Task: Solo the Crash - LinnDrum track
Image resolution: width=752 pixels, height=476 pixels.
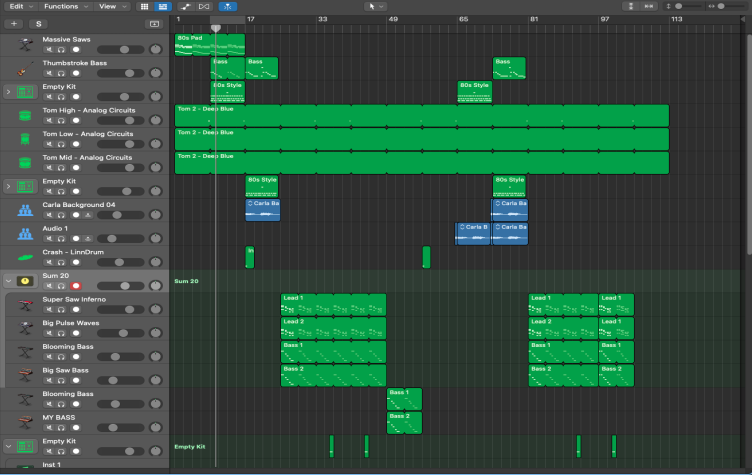Action: click(x=61, y=262)
